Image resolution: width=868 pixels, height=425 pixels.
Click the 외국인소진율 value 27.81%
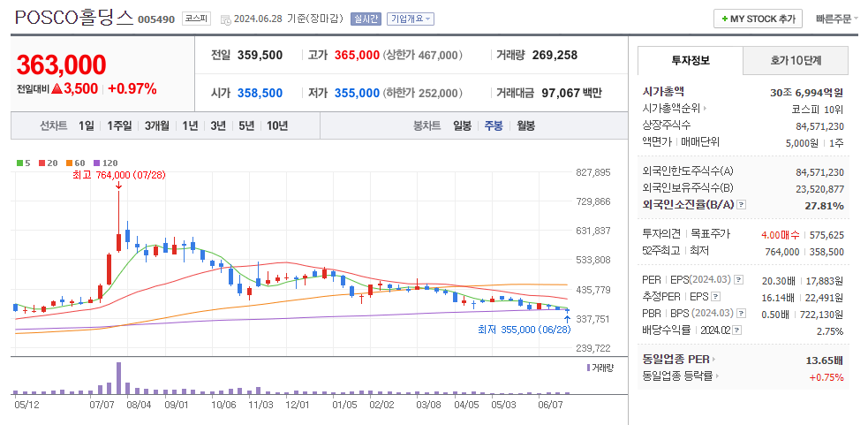click(x=824, y=206)
